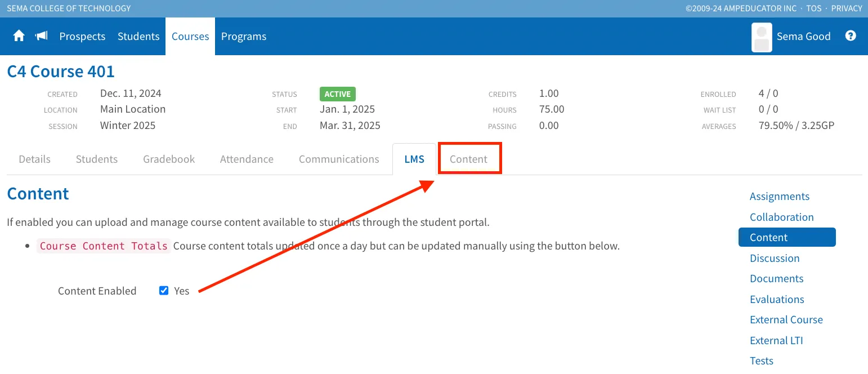Click the SEMA COLLEGE OF TECHNOLOGY header text
The height and width of the screenshot is (374, 868).
(69, 8)
